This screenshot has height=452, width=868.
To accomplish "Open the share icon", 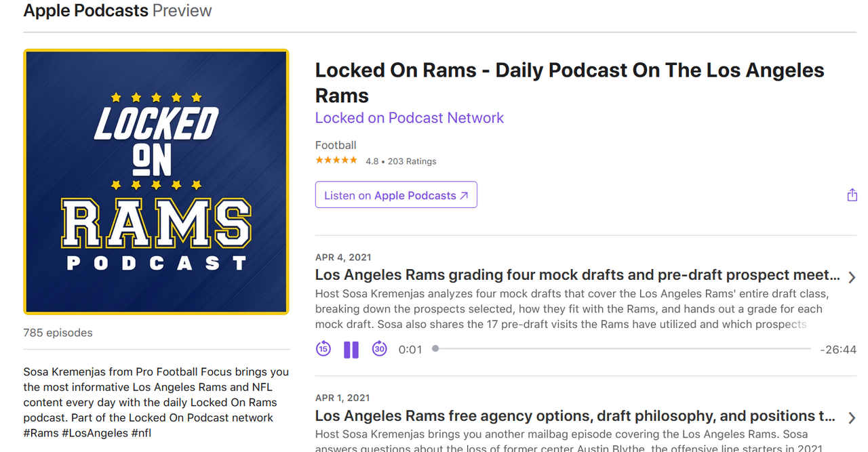I will coord(852,195).
